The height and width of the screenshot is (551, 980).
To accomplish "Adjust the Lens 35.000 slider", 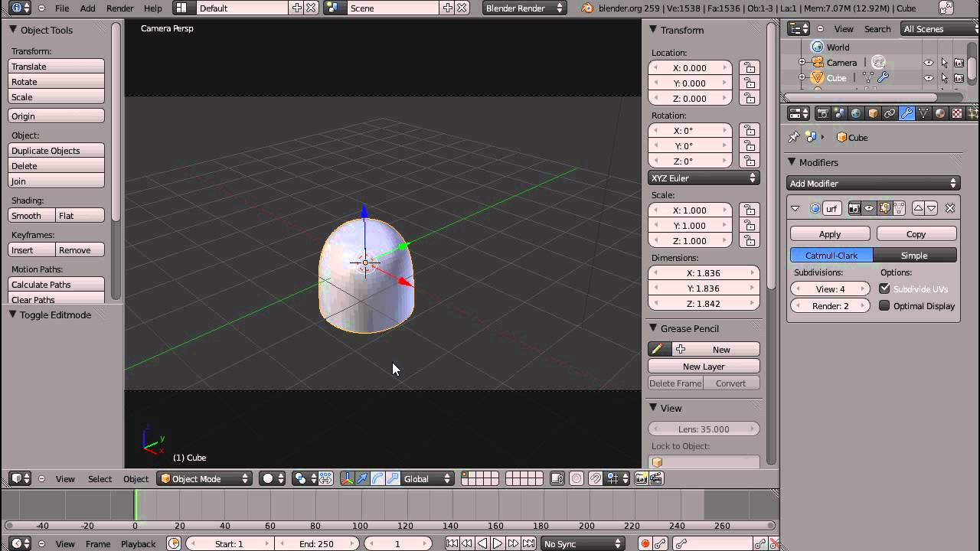I will tap(704, 429).
